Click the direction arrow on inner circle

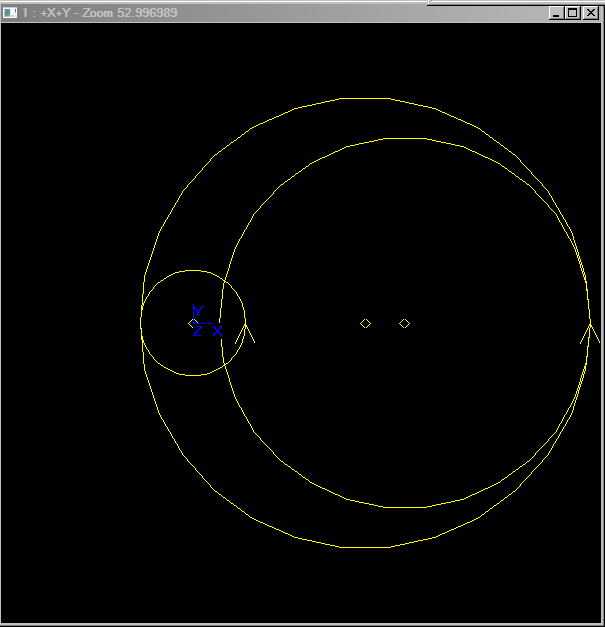[x=244, y=331]
